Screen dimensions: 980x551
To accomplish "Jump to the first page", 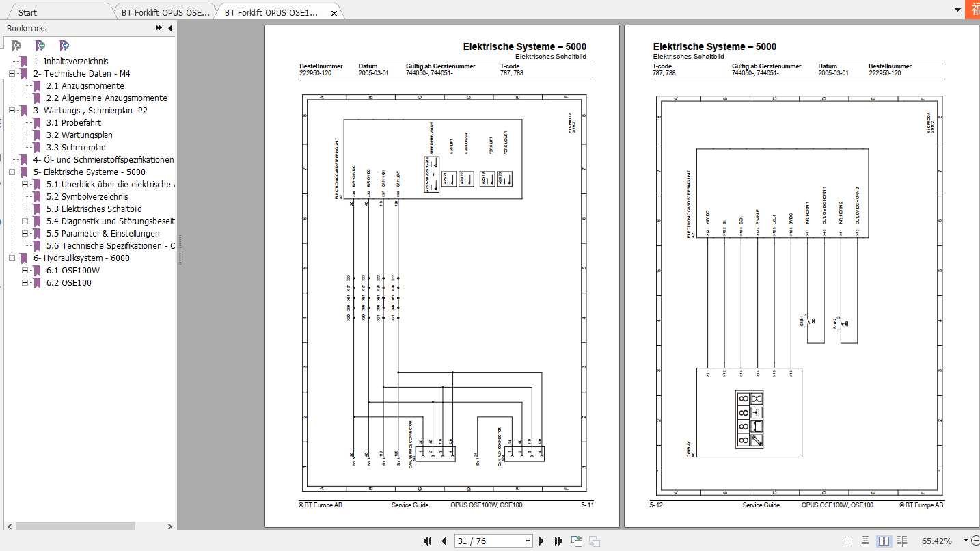I will (x=426, y=541).
